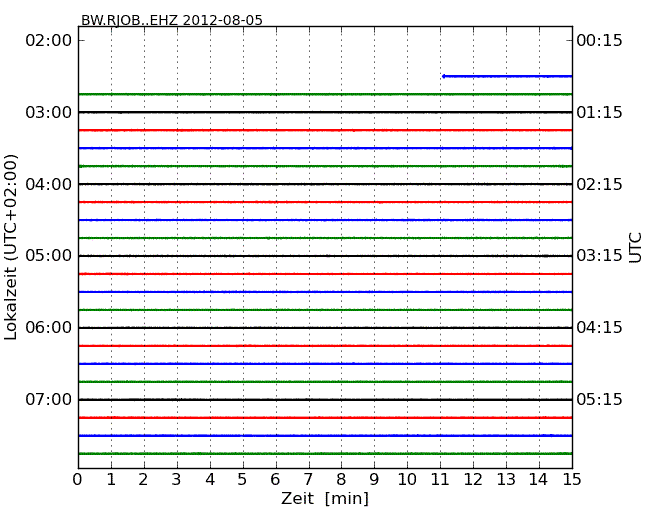Select the black seismogram trace at 05:00

[325, 256]
